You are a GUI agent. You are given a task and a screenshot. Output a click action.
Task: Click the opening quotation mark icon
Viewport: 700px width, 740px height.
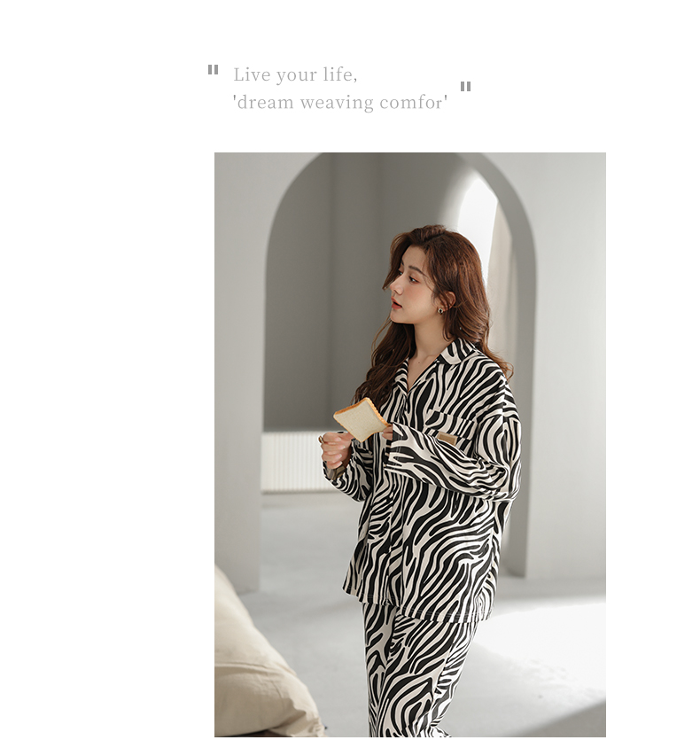(213, 70)
